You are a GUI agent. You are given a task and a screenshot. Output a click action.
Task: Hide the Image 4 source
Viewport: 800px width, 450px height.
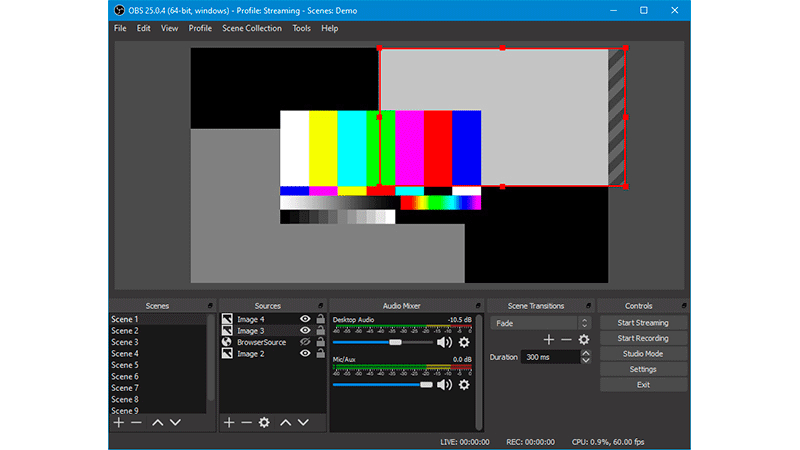coord(305,319)
